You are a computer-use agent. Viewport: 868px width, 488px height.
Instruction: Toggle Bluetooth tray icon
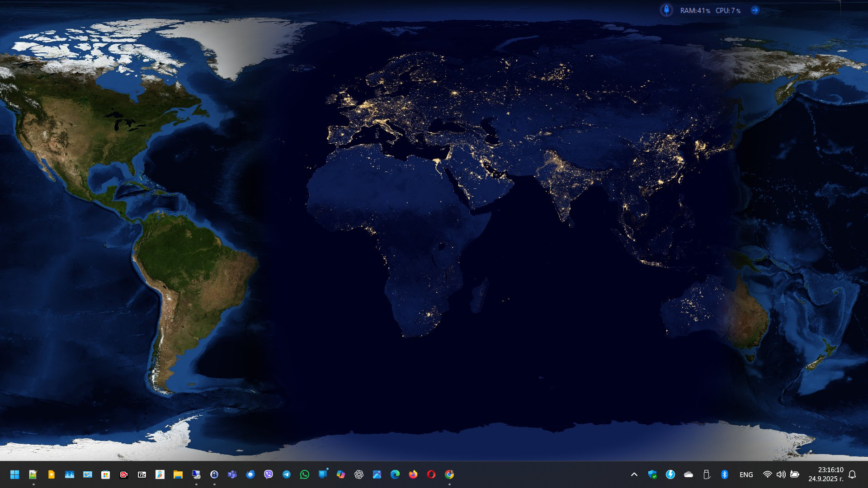(x=725, y=474)
